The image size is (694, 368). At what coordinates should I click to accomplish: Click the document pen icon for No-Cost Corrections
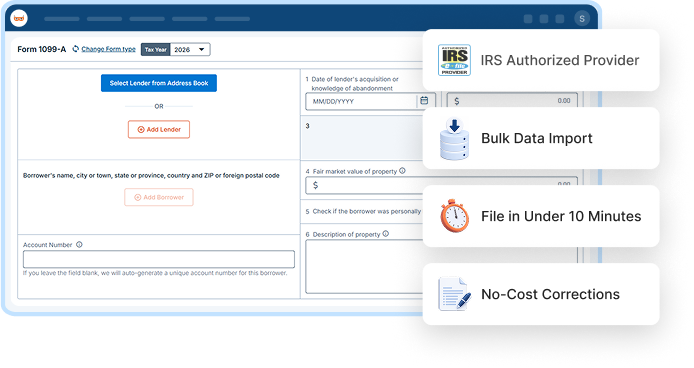[x=454, y=294]
